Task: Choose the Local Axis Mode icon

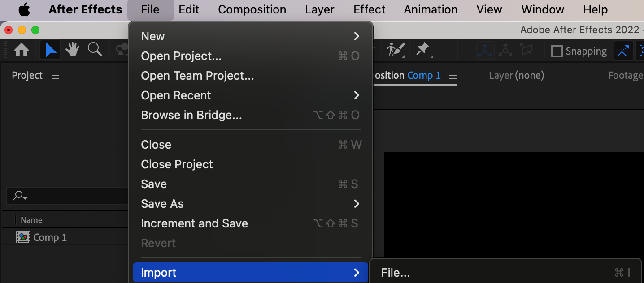Action: 485,51
